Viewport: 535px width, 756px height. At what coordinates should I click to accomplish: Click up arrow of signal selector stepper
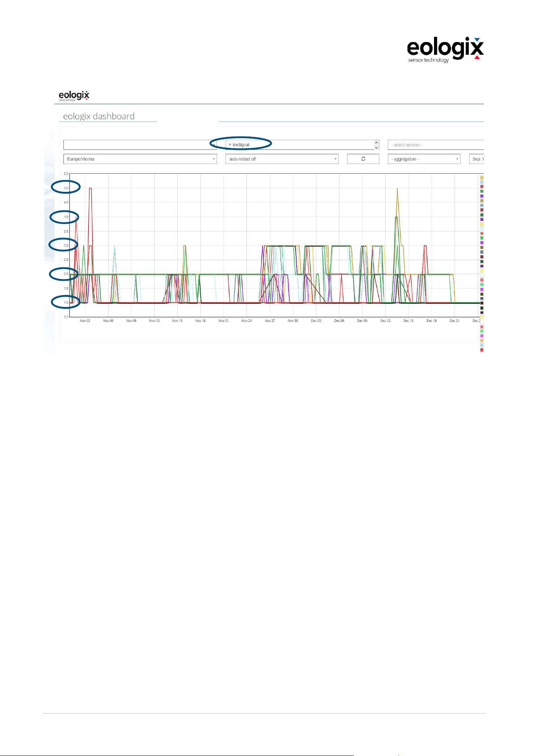click(376, 142)
